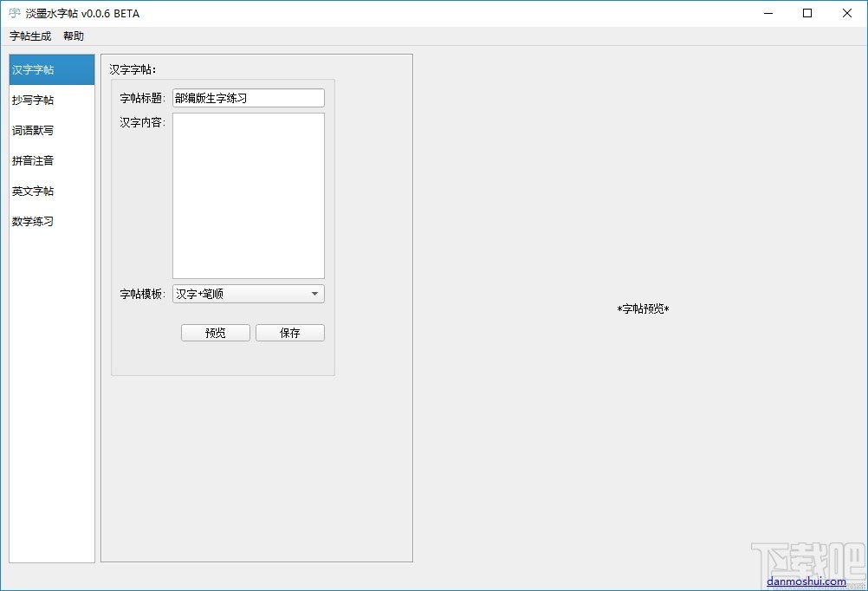Minimize the 淡墨水字帖 window
Screen dimensions: 868x591
[768, 13]
